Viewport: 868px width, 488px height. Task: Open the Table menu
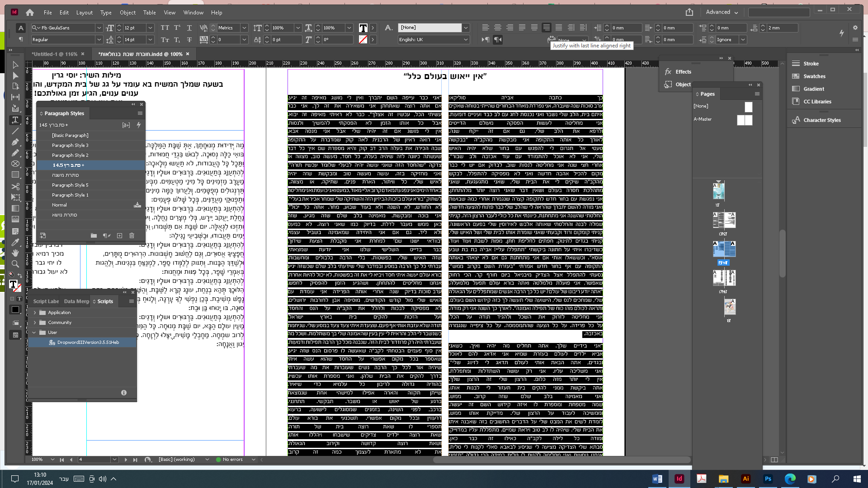149,13
